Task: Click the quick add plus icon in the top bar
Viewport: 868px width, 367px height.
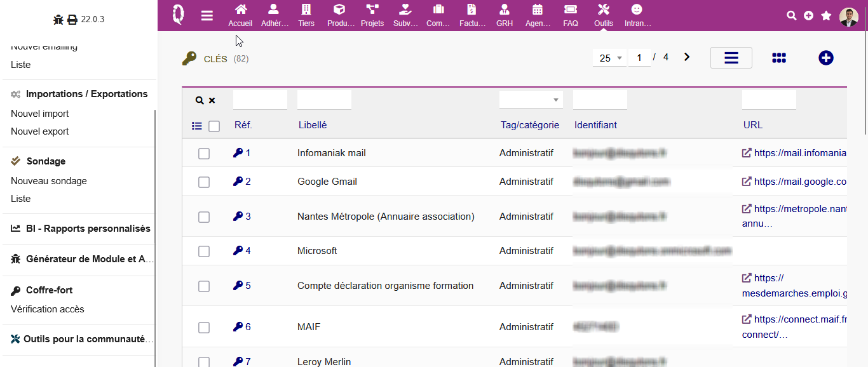Action: coord(808,16)
